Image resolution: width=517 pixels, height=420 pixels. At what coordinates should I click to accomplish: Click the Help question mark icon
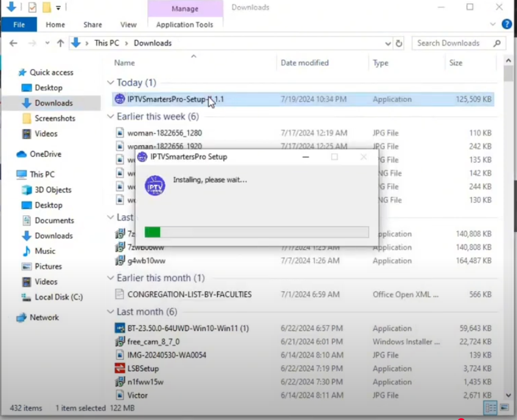(x=506, y=24)
